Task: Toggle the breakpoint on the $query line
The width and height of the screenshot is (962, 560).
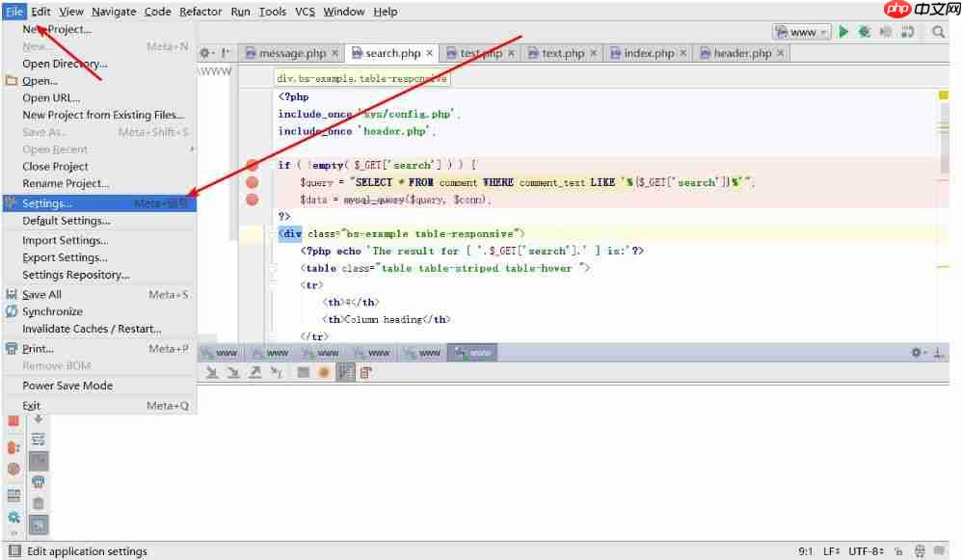Action: tap(253, 182)
